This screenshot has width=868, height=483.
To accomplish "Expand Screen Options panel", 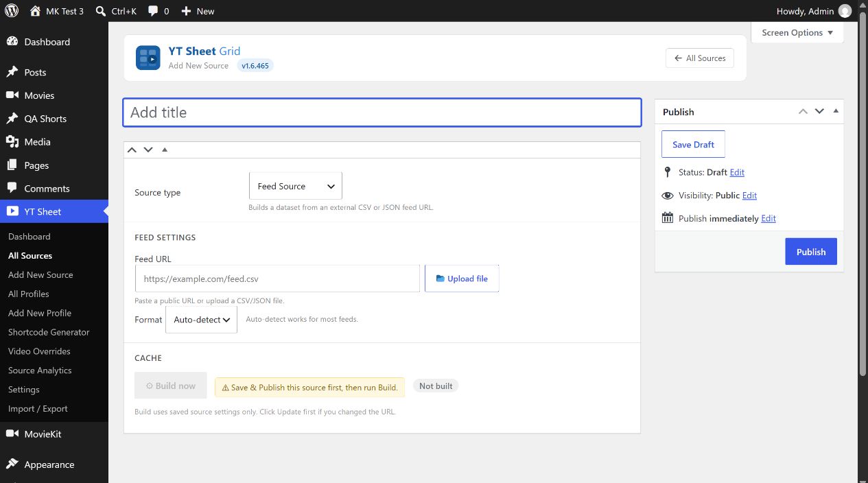I will pos(797,32).
